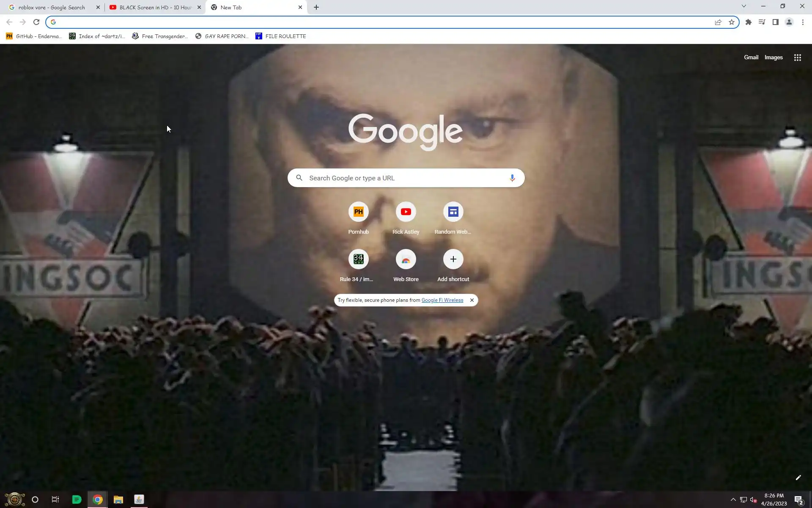Click the Extensions puzzle icon
This screenshot has height=508, width=812.
point(748,22)
